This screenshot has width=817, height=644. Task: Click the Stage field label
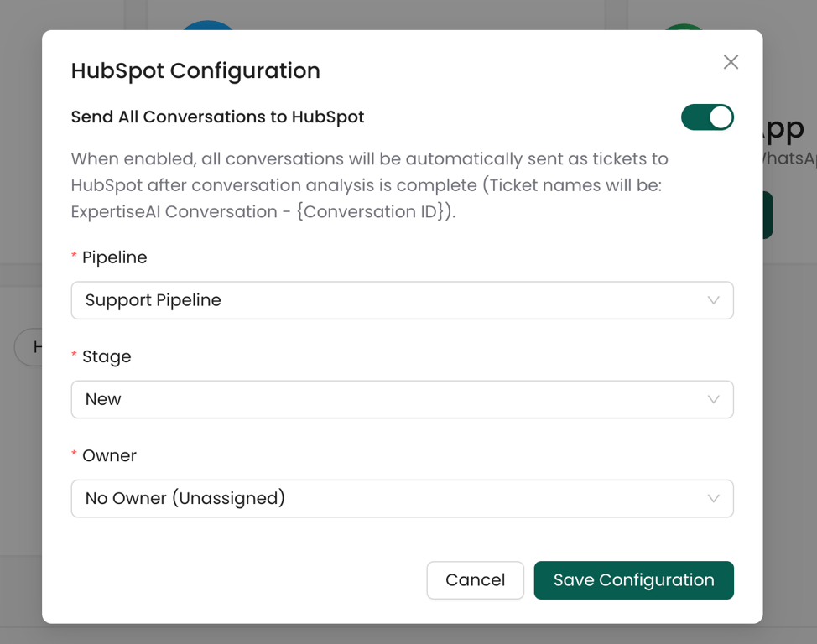click(107, 356)
